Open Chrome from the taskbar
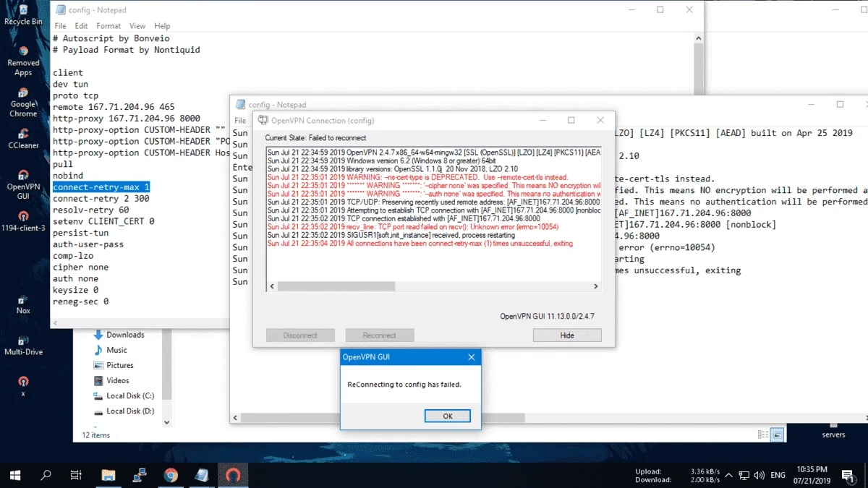868x488 pixels. 171,475
